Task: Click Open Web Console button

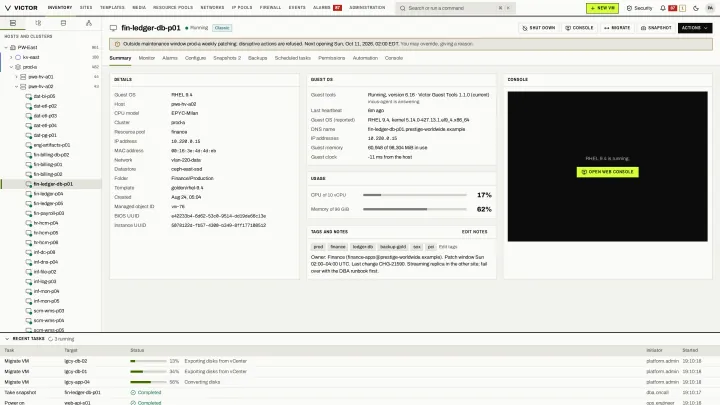Action: (608, 172)
